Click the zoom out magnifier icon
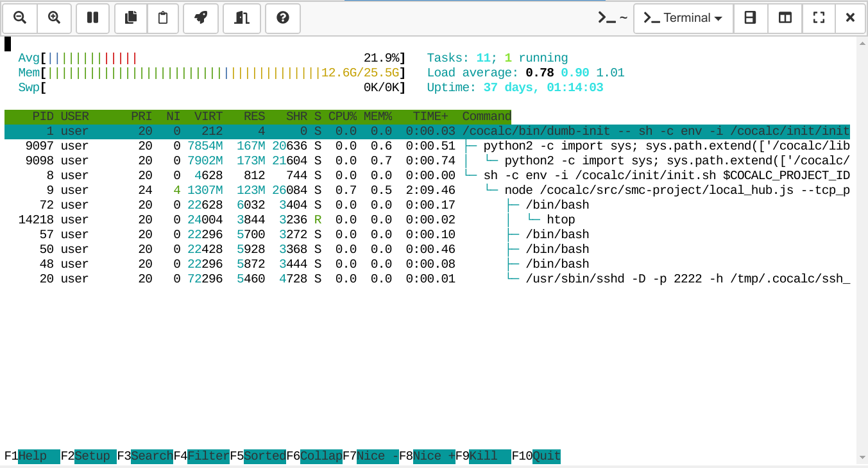 click(20, 18)
